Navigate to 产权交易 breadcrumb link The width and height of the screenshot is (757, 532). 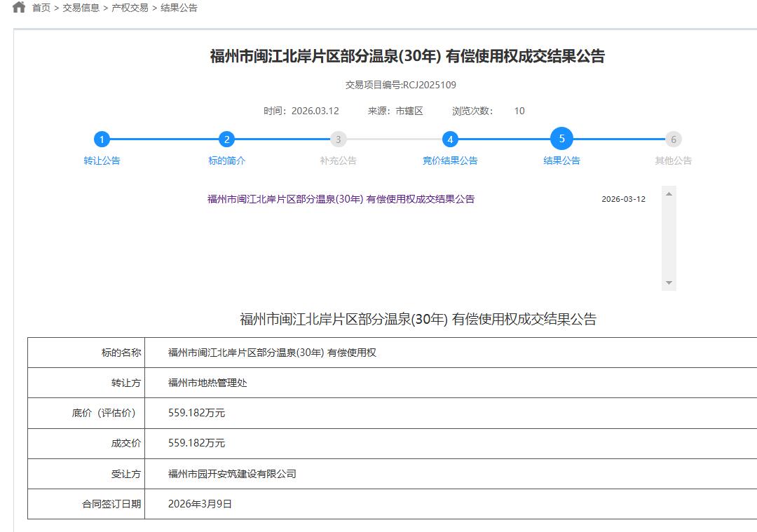(x=130, y=8)
